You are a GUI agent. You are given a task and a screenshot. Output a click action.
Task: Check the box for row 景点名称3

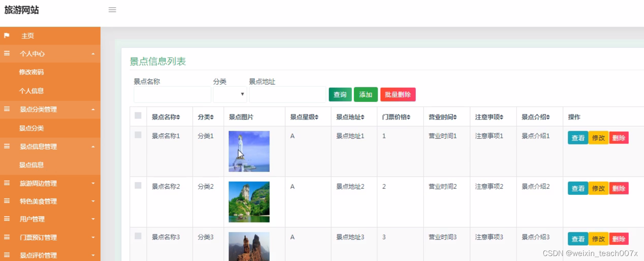138,236
